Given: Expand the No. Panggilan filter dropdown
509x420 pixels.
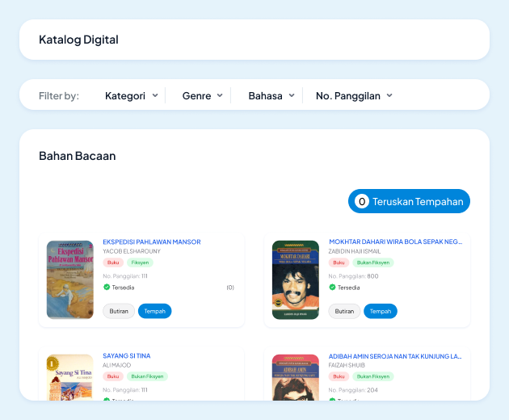Looking at the screenshot, I should 354,96.
